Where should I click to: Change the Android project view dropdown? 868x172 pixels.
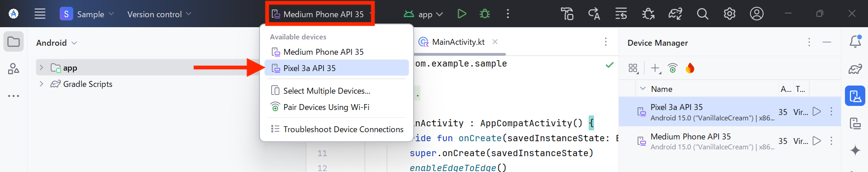[x=57, y=43]
